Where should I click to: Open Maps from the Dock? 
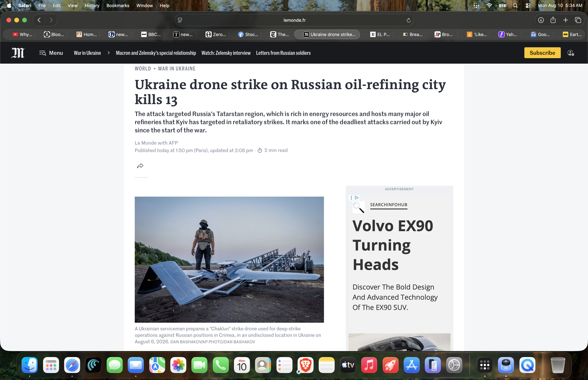[x=157, y=365]
